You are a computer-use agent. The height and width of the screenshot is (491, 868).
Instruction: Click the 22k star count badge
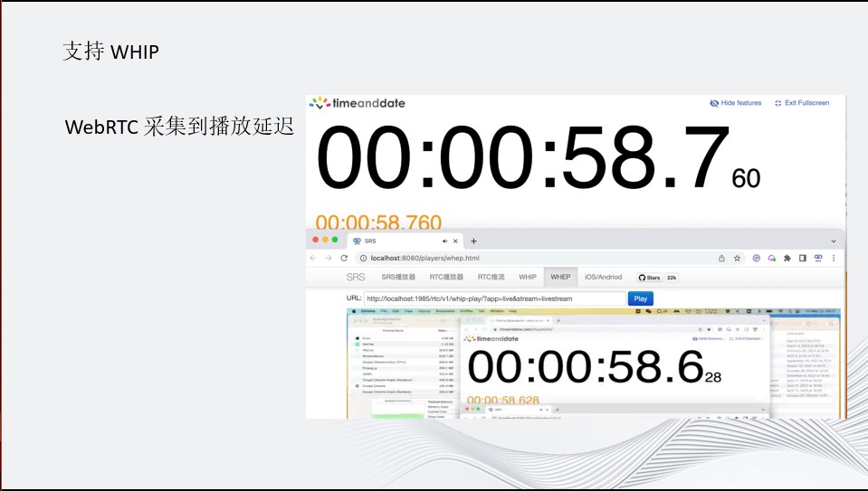point(672,278)
